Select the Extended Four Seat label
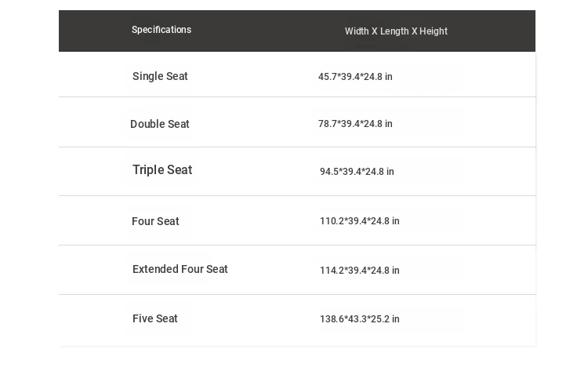Image resolution: width=588 pixels, height=389 pixels. point(180,269)
